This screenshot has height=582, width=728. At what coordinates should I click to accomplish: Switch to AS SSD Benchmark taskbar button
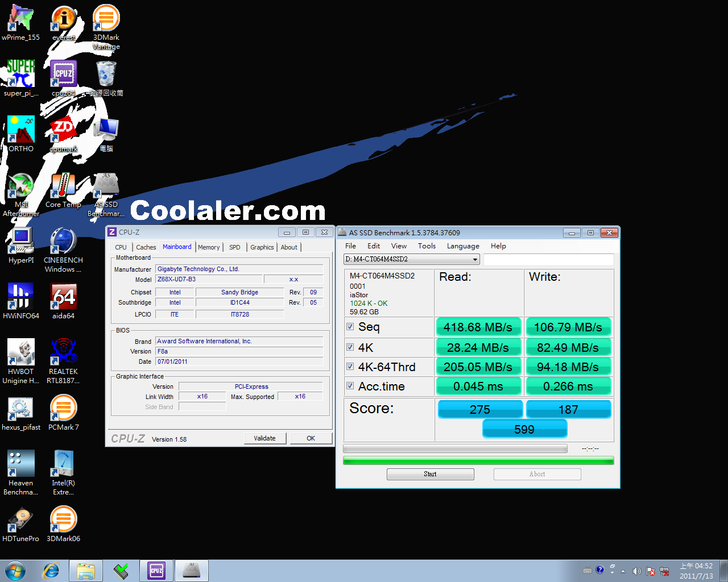click(x=192, y=571)
